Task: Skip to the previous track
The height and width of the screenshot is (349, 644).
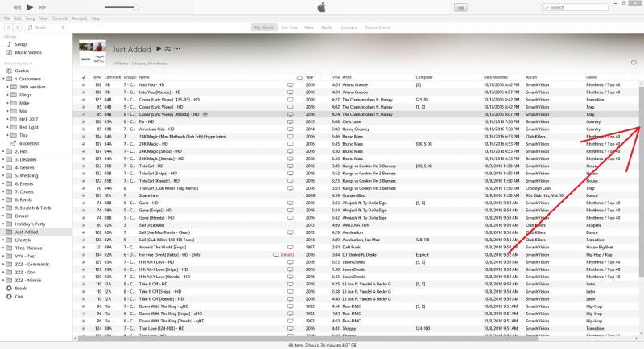Action: click(17, 7)
